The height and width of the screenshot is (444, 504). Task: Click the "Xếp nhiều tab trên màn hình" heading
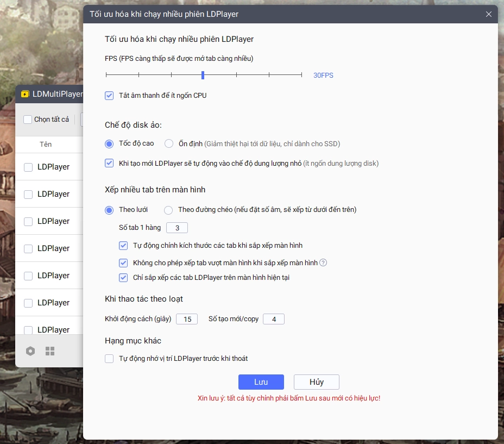pos(155,190)
